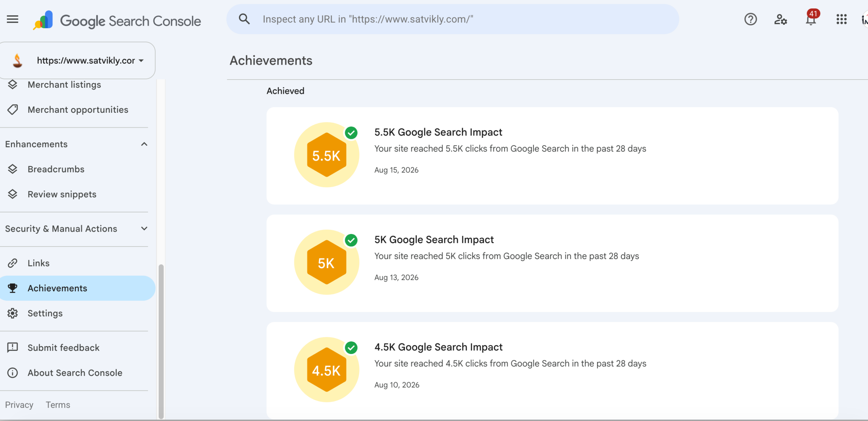
Task: Click the Achieved section label
Action: click(x=285, y=91)
